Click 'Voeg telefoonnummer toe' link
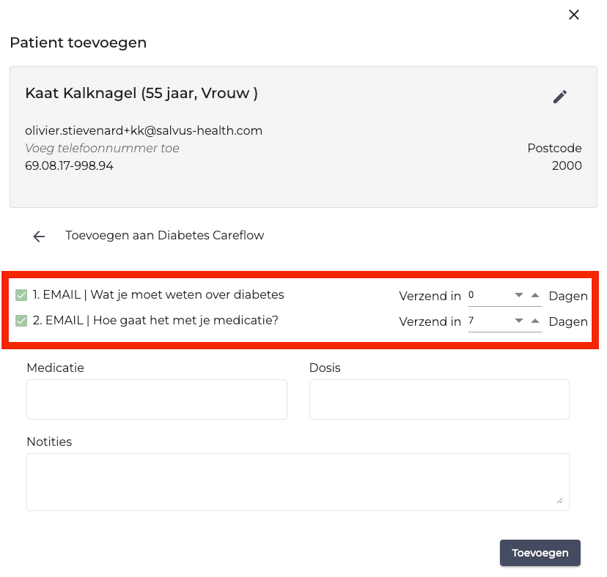607x577 pixels. [102, 148]
